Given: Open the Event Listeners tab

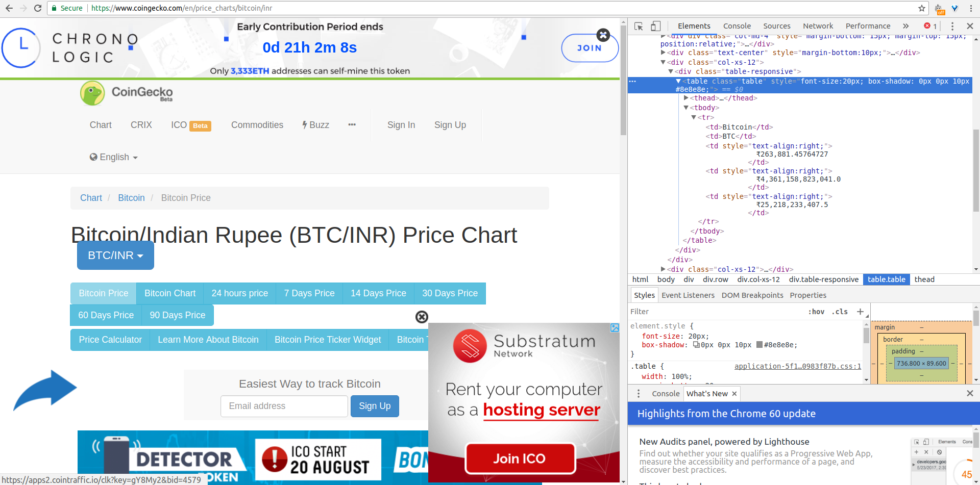Looking at the screenshot, I should (x=688, y=295).
